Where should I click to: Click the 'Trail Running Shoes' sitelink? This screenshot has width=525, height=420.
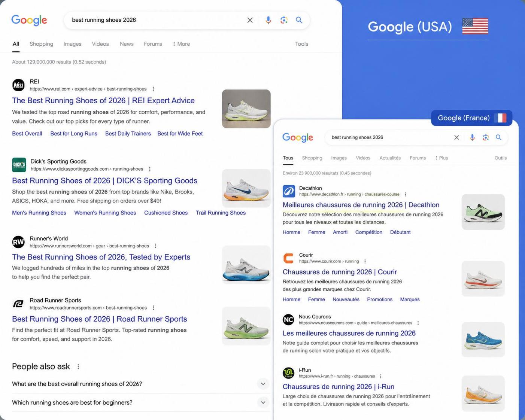point(221,213)
